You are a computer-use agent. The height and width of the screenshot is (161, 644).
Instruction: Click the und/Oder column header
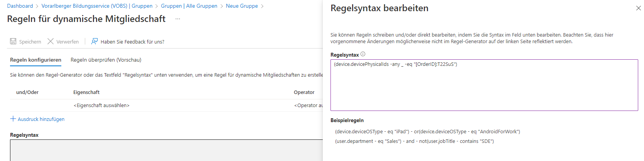[27, 92]
